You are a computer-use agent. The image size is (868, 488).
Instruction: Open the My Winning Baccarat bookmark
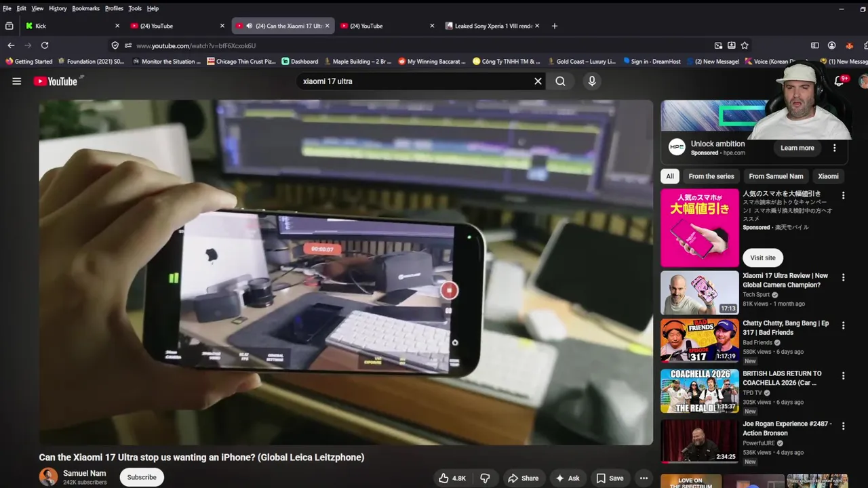(432, 61)
